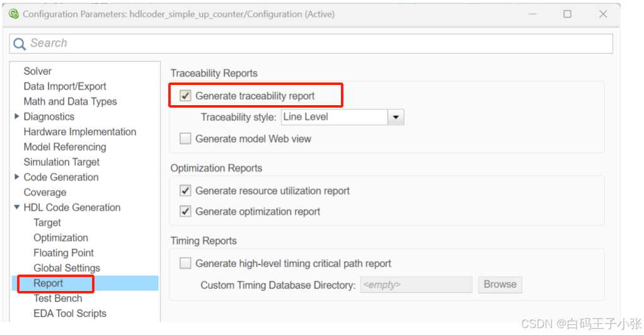Enable high-level timing critical path report
This screenshot has height=335, width=644.
185,263
